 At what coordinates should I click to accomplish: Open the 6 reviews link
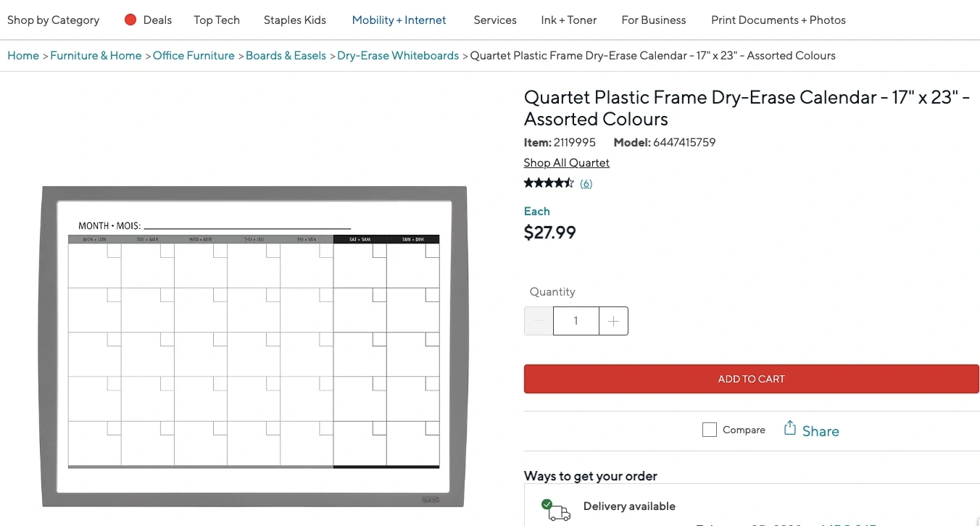click(x=586, y=183)
